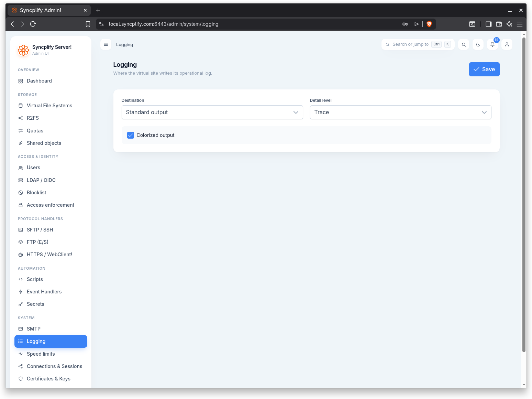Viewport: 532px width, 399px height.
Task: Click the Search or jump to field
Action: pyautogui.click(x=418, y=44)
